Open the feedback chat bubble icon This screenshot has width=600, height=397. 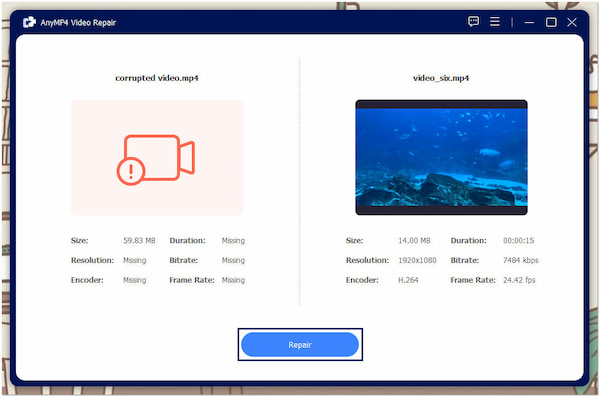pyautogui.click(x=473, y=21)
